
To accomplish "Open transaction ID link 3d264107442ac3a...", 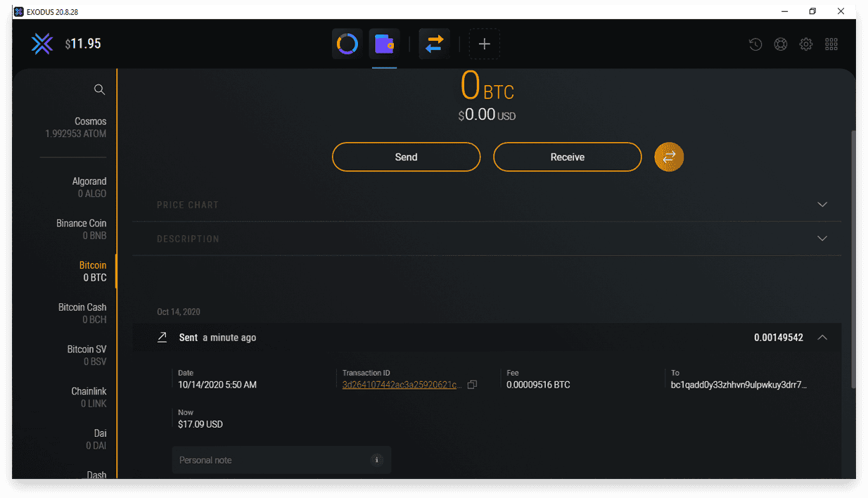I will [x=402, y=385].
